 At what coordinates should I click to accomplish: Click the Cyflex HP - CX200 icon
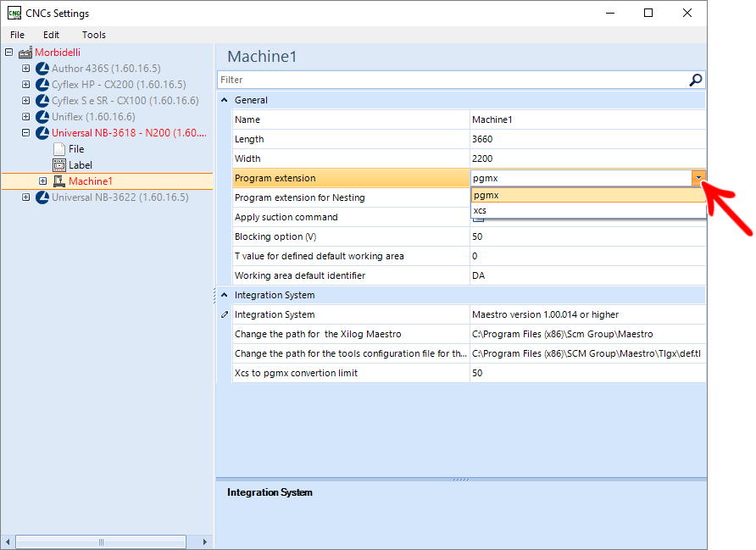click(42, 85)
